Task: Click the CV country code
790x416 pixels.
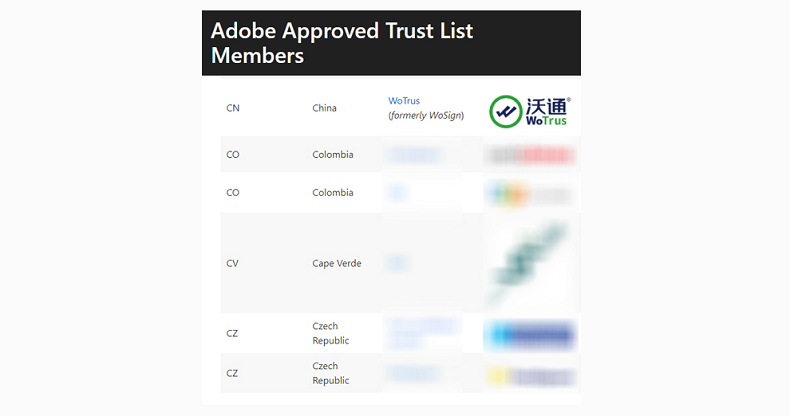Action: click(x=233, y=264)
